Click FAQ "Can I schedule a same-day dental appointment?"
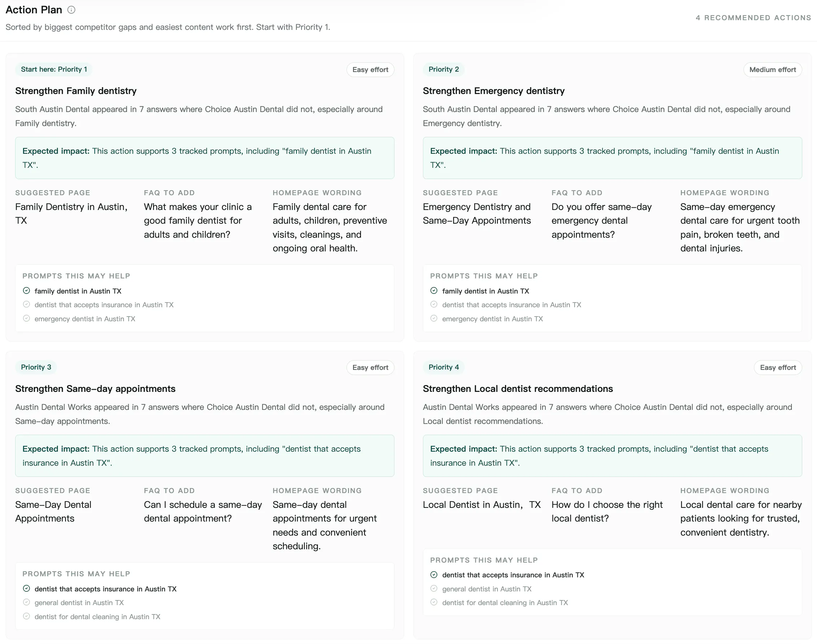817x644 pixels. coord(203,512)
